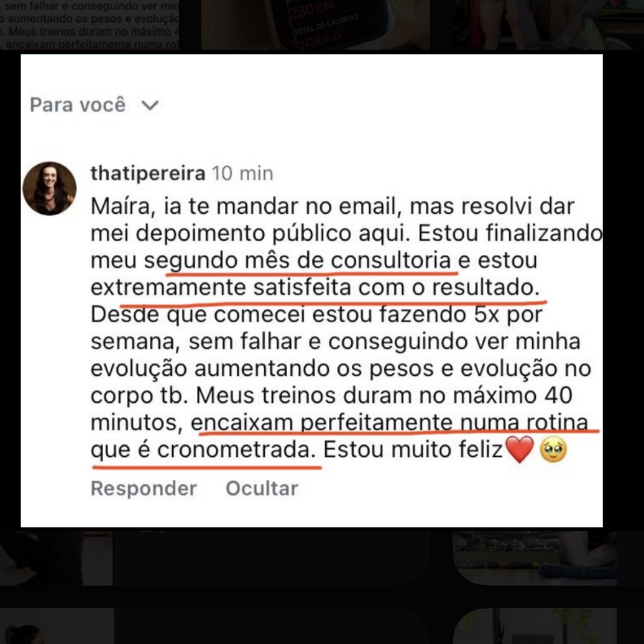This screenshot has width=644, height=644.
Task: Open the smartwatch calories thumbnail
Action: [315, 25]
